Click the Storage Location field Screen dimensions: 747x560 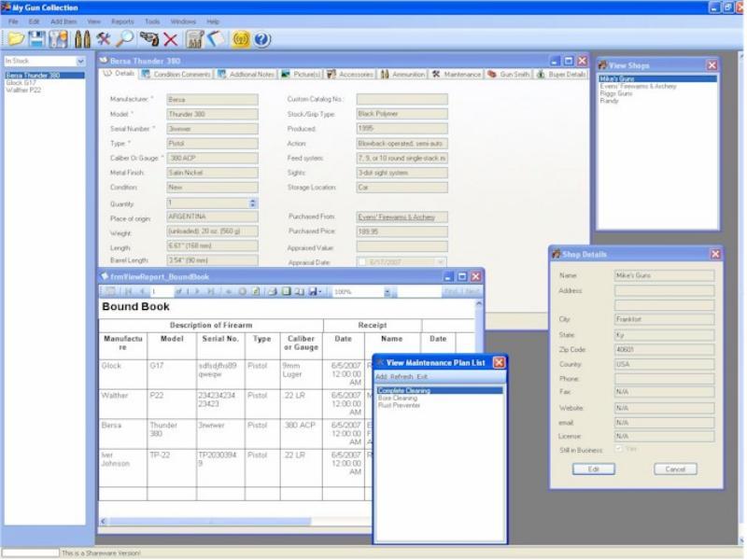point(402,188)
